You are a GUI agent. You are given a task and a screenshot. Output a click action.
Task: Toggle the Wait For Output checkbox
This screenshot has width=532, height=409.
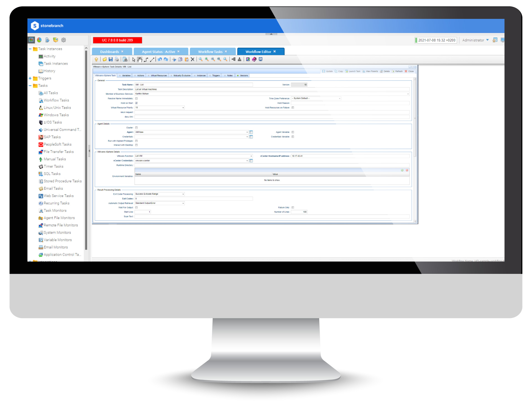136,207
